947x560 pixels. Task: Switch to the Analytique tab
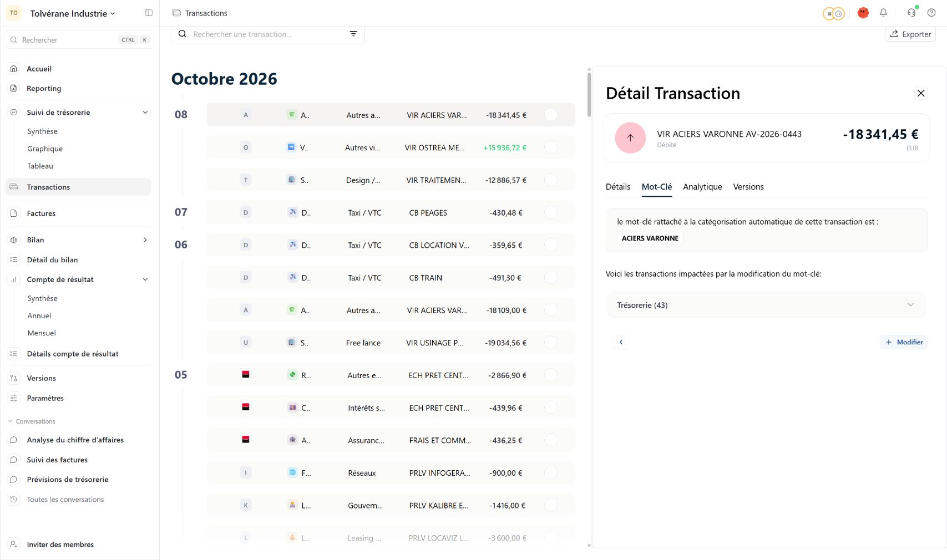(702, 187)
